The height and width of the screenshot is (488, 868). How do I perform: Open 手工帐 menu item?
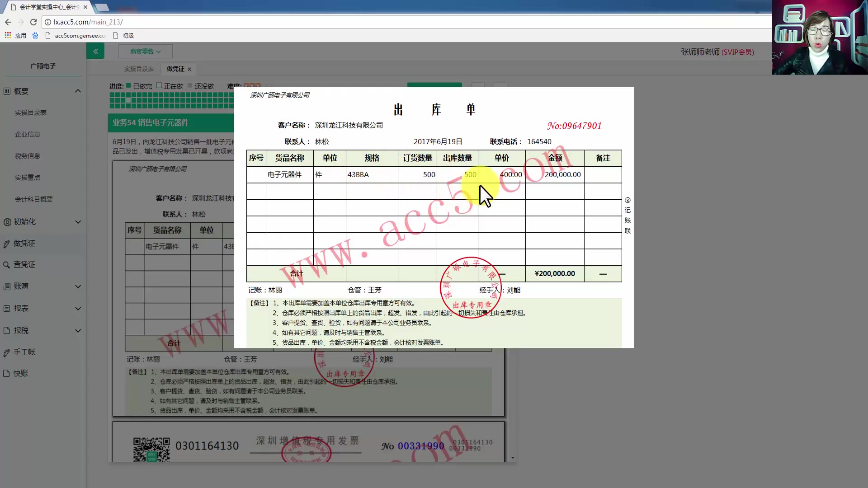tap(24, 352)
